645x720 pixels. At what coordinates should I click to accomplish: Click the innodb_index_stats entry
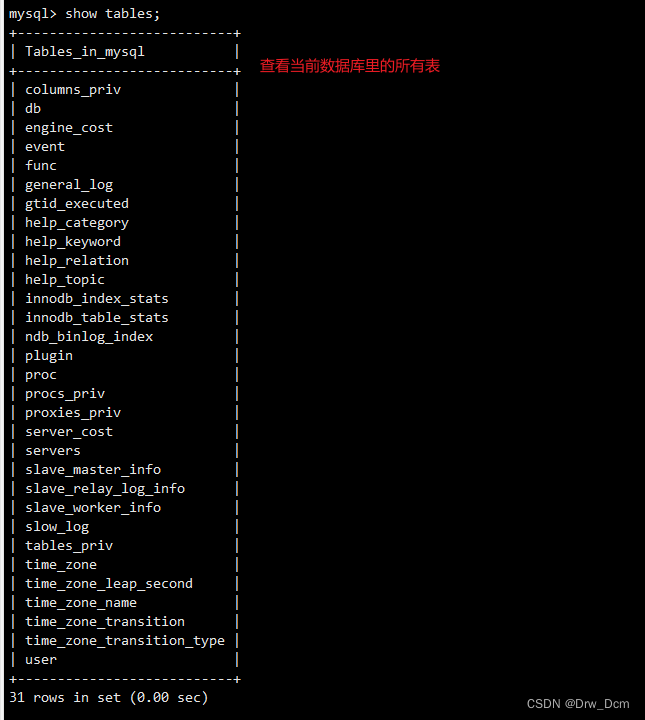pos(97,298)
